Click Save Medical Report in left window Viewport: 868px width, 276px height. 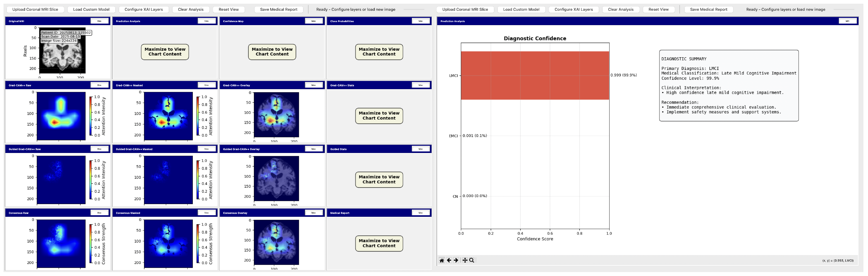[278, 9]
